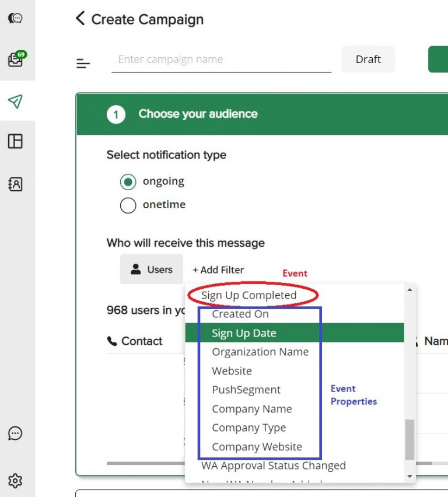Select the Company Type property
The width and height of the screenshot is (448, 497).
tap(249, 428)
